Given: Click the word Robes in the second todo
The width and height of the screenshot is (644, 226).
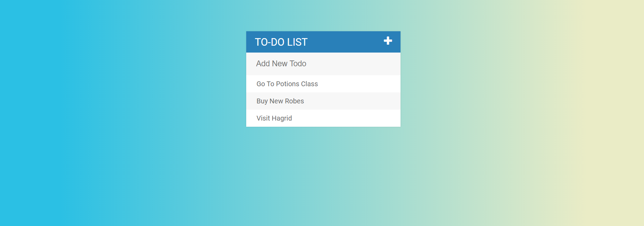Looking at the screenshot, I should (294, 101).
